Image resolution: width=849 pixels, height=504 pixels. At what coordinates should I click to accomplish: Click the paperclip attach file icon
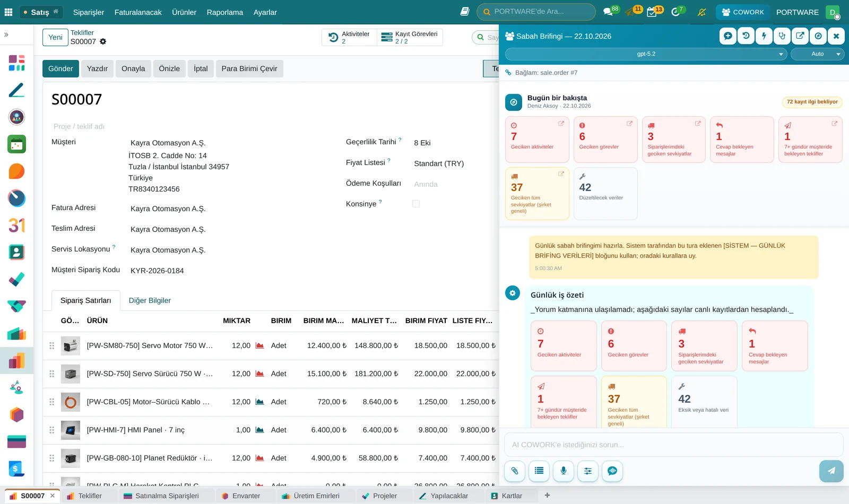pyautogui.click(x=515, y=471)
